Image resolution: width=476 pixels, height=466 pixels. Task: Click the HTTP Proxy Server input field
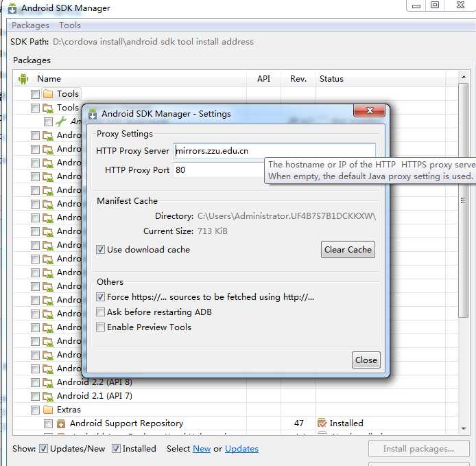click(274, 151)
